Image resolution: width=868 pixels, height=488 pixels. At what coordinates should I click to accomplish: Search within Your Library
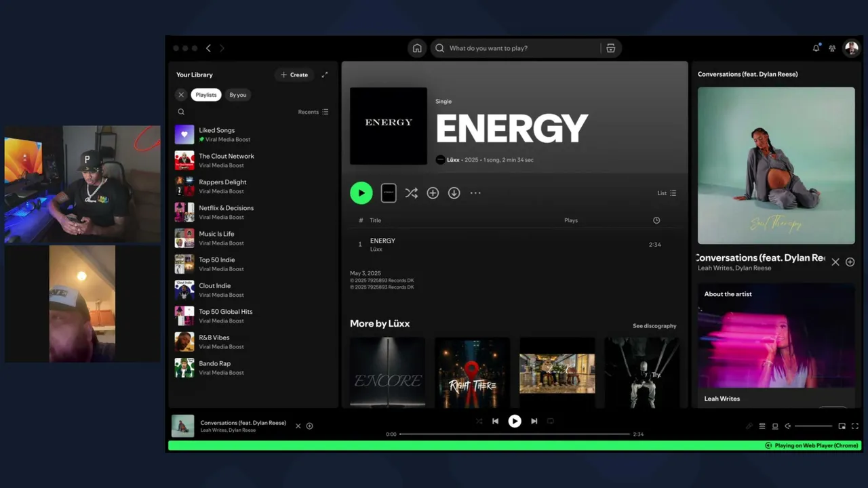181,112
